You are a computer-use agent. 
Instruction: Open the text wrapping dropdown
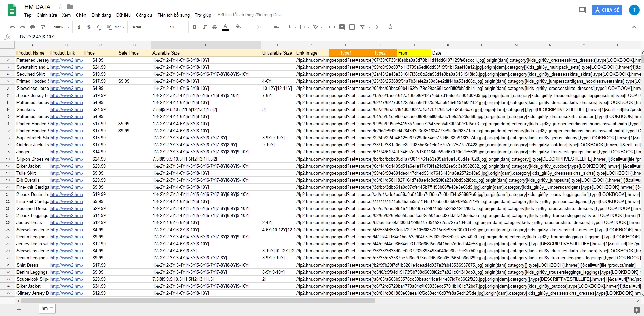click(304, 27)
